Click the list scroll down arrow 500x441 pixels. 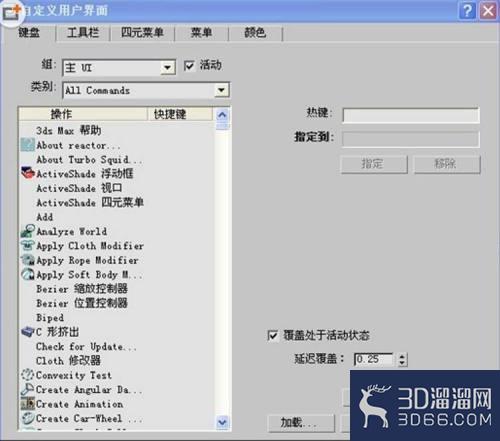(222, 422)
